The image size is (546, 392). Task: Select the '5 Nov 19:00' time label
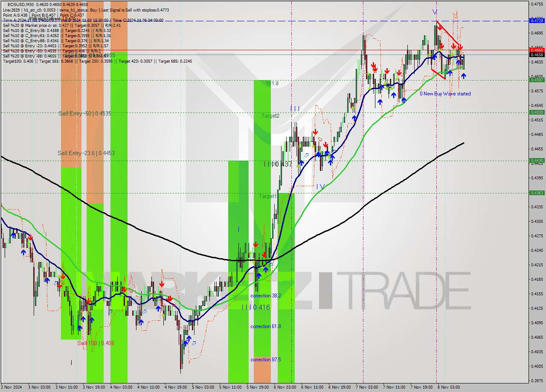point(258,387)
